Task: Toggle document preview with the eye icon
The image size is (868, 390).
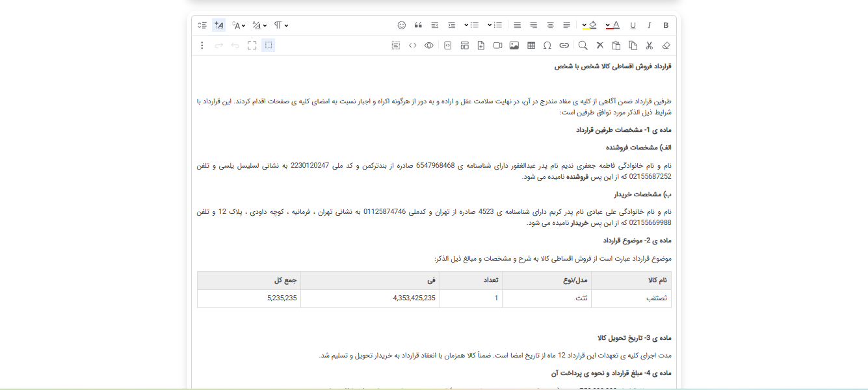Action: (x=428, y=45)
